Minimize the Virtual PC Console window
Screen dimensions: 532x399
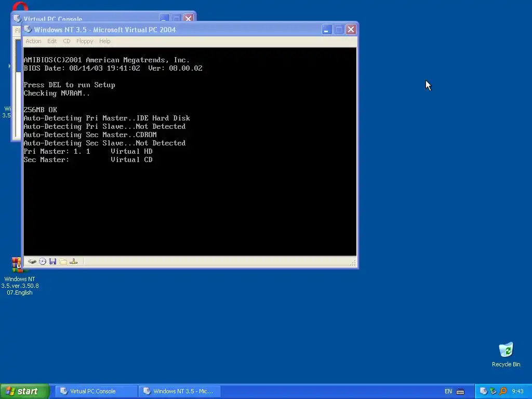(x=164, y=18)
